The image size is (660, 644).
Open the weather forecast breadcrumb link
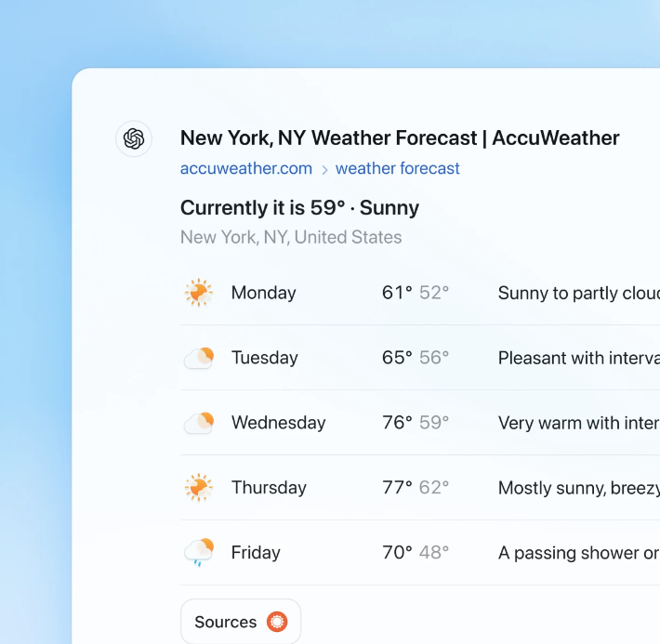[398, 168]
